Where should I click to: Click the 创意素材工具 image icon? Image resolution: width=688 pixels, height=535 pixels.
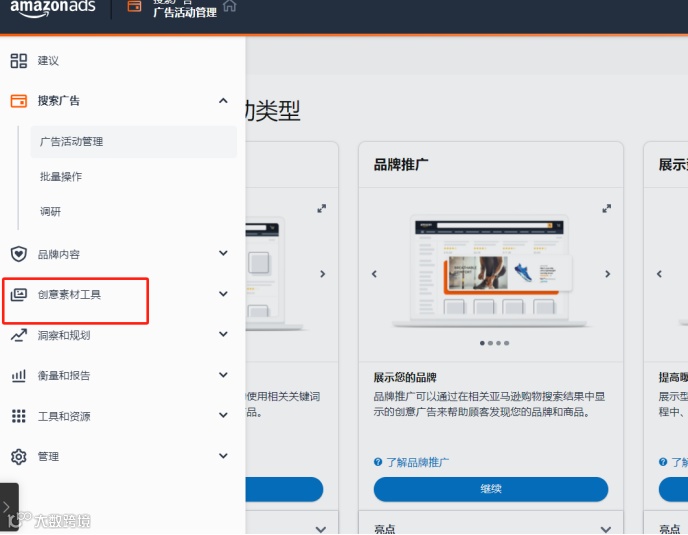pyautogui.click(x=18, y=294)
